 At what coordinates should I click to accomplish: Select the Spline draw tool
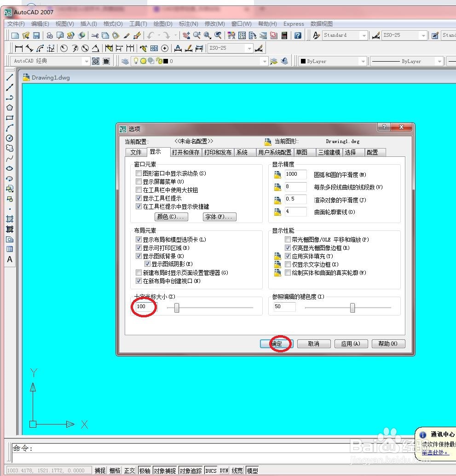click(10, 159)
